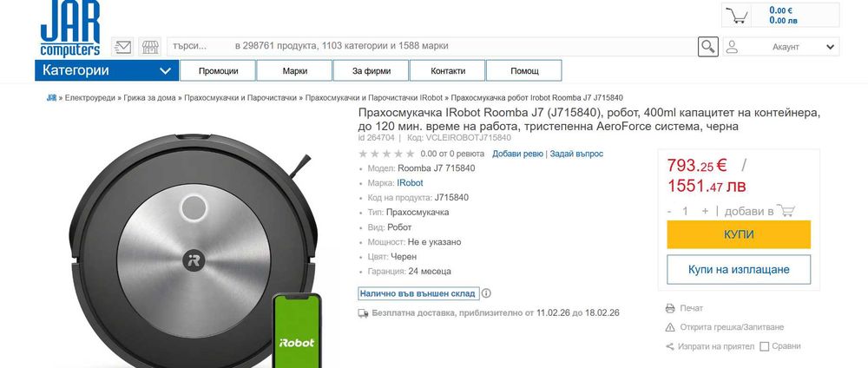Viewport: 868px width, 368px height.
Task: Decrease quantity with minus button
Action: point(669,212)
